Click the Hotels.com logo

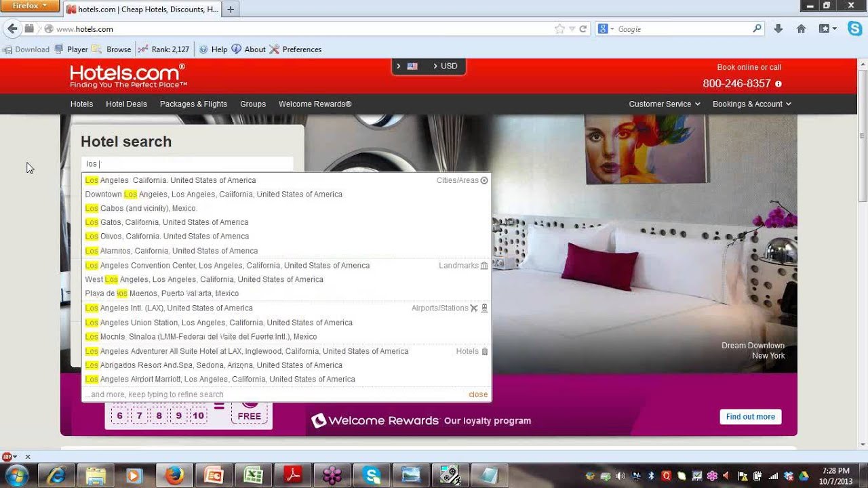(127, 76)
